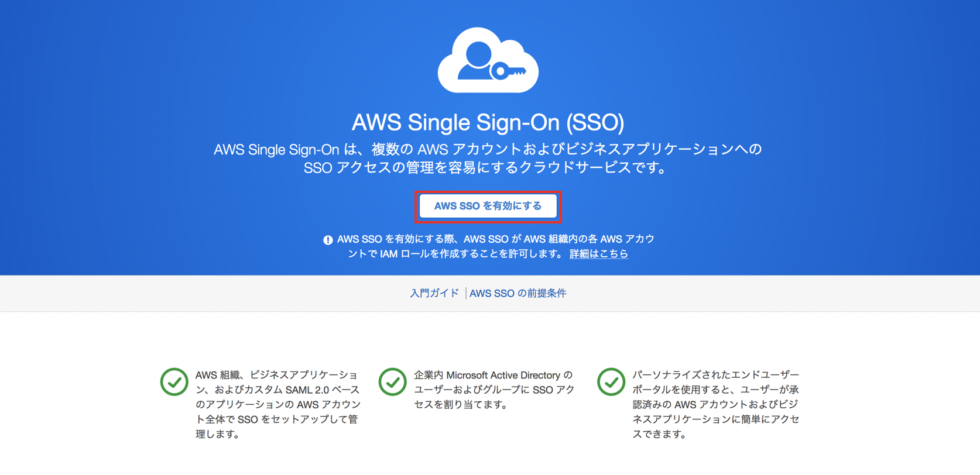Click the AWS Single Sign-On (SSO) heading
Image resolution: width=980 pixels, height=475 pixels.
coord(488,123)
